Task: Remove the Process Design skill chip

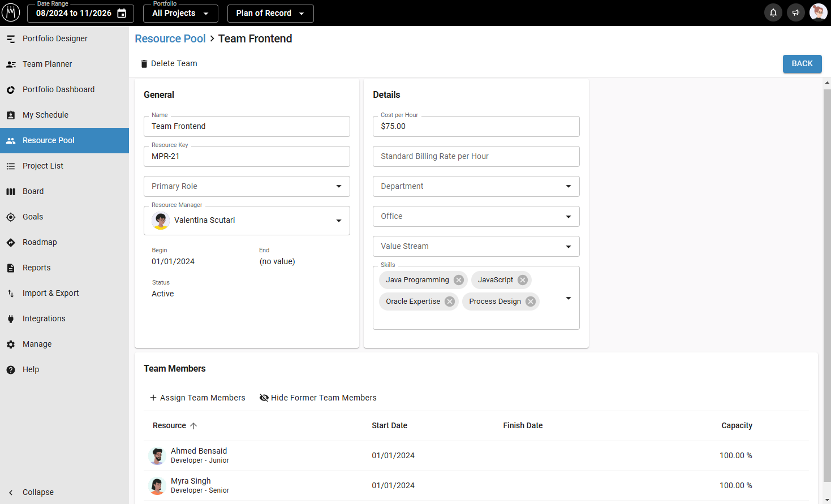Action: [531, 301]
